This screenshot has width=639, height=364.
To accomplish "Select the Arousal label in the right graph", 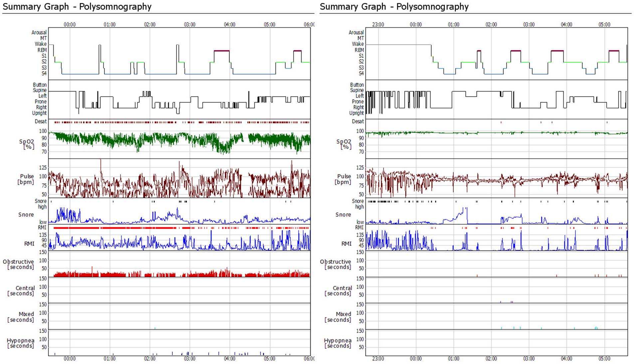I will pyautogui.click(x=356, y=32).
